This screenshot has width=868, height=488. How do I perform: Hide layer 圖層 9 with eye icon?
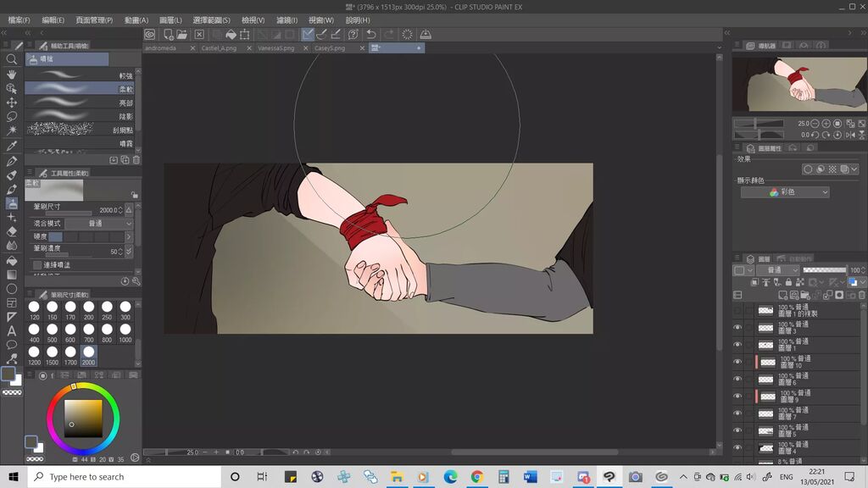[737, 396]
